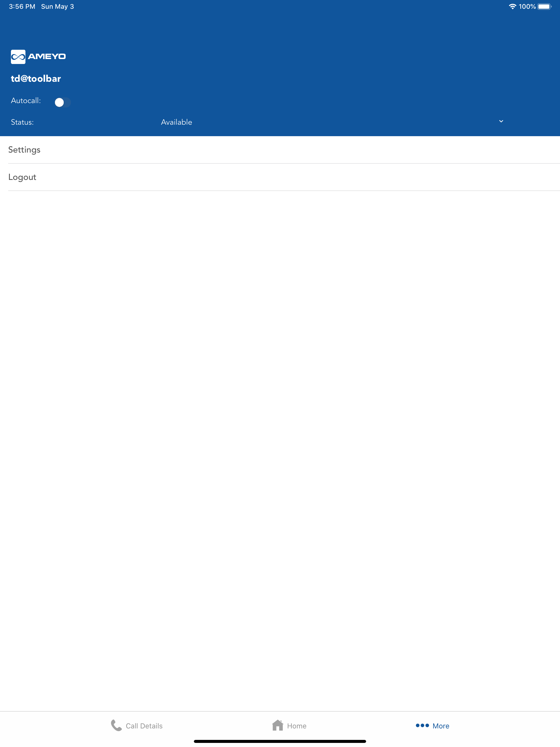Tap Logout
The image size is (560, 747).
[x=280, y=177]
